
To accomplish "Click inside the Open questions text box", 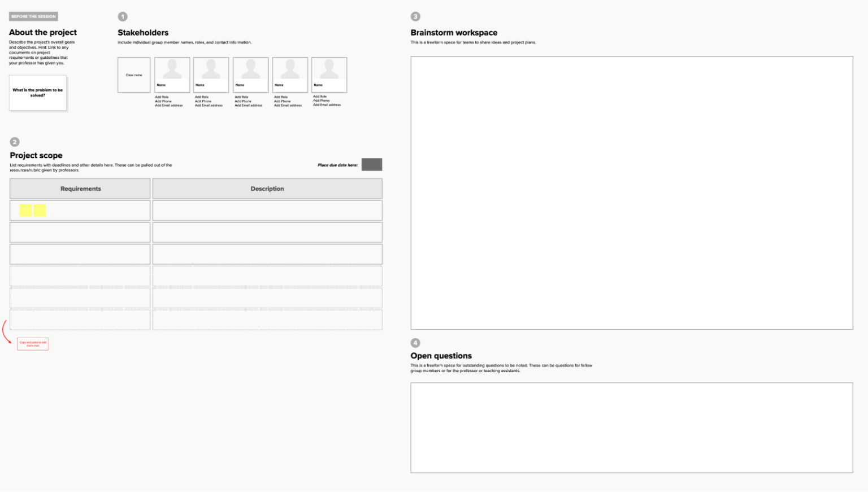I will click(631, 427).
